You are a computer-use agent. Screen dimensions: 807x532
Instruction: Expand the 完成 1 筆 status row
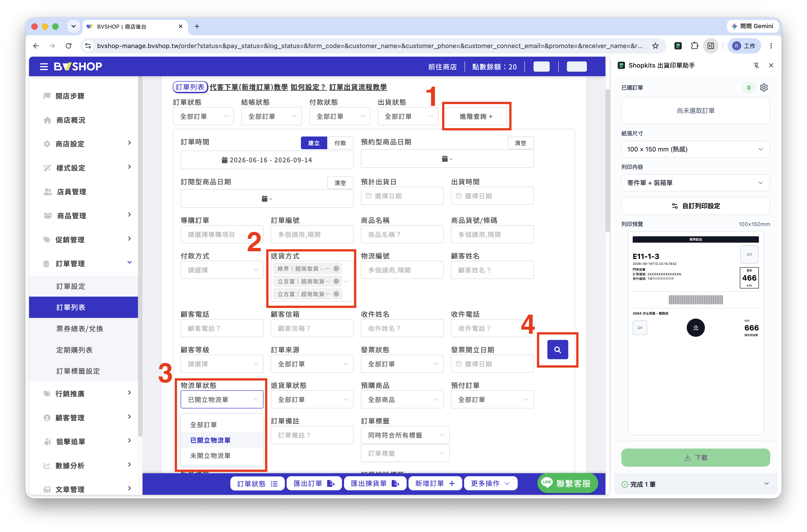tap(695, 484)
